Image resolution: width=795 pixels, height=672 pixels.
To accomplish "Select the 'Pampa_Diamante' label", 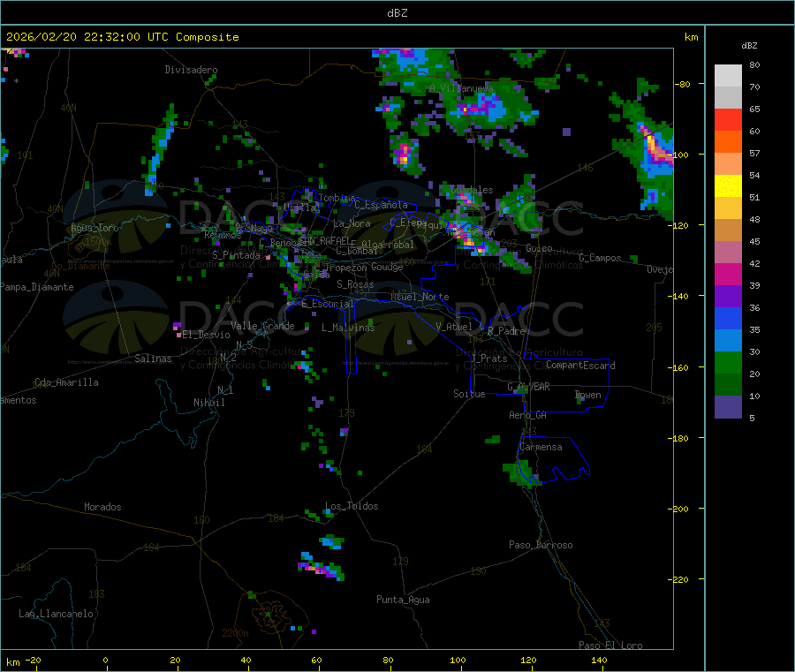I will tap(37, 287).
